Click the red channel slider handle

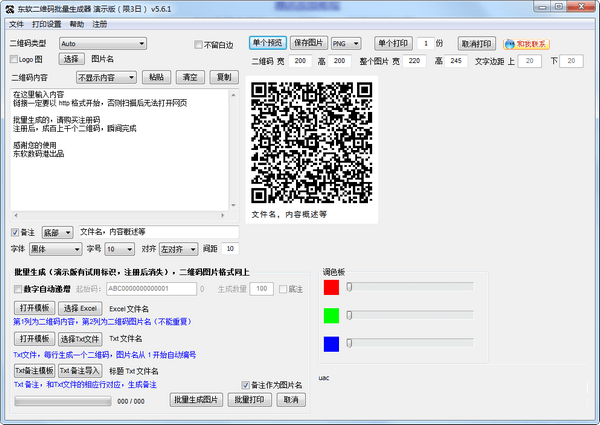tap(350, 287)
